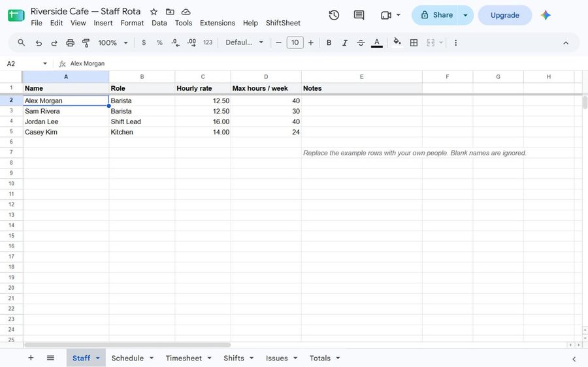The height and width of the screenshot is (367, 588).
Task: Print the spreadsheet
Action: point(70,42)
